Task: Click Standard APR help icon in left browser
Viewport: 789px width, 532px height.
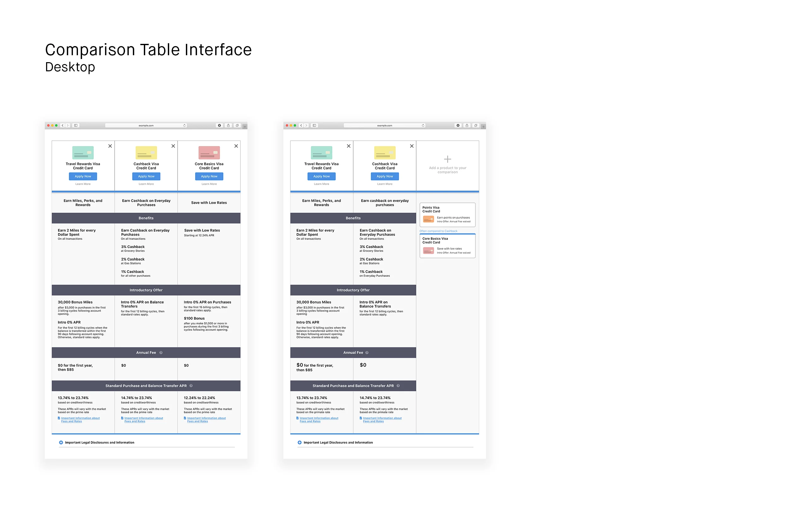Action: [x=191, y=386]
